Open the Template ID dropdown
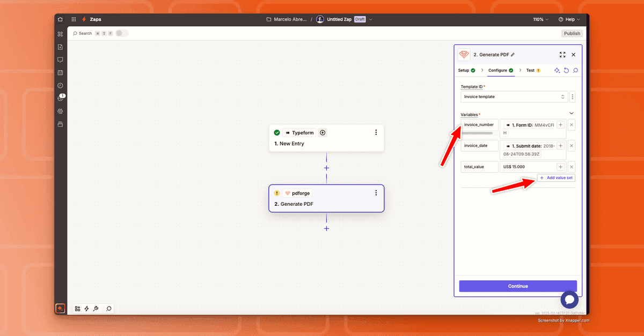 tap(514, 97)
